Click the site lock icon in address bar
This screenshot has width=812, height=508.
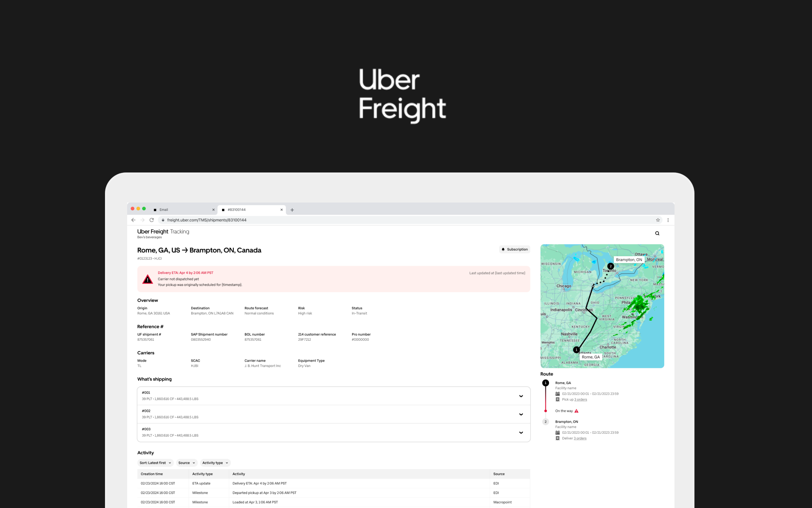coord(163,220)
